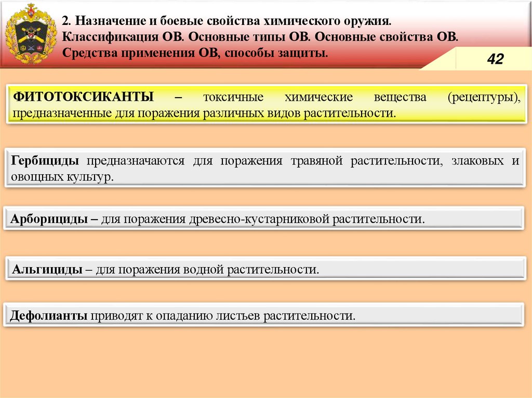Select the heading line 'Средства применения ОВ, способы защиты.'

[195, 53]
